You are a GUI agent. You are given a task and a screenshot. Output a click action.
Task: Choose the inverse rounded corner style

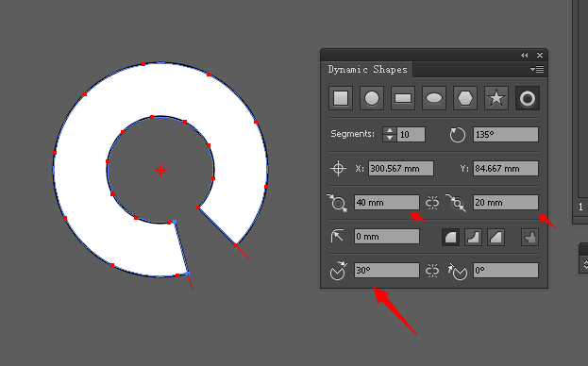click(x=473, y=237)
